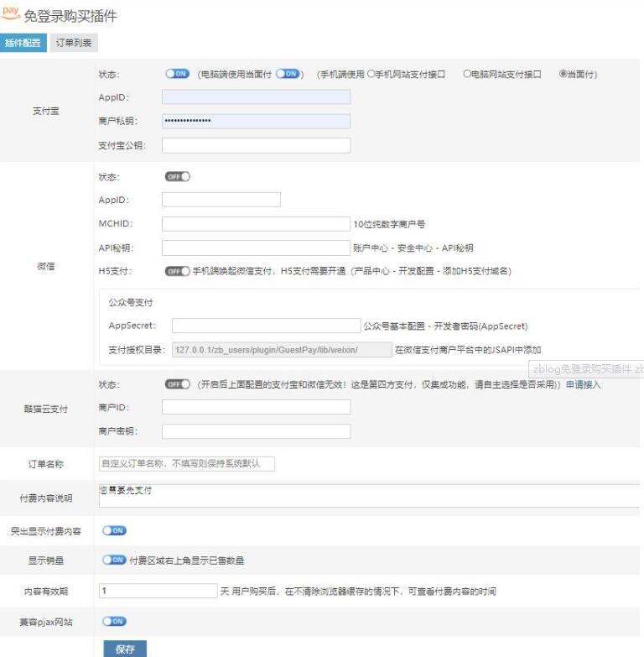Click the 内容有效期 days field
The width and height of the screenshot is (644, 657).
click(x=158, y=591)
